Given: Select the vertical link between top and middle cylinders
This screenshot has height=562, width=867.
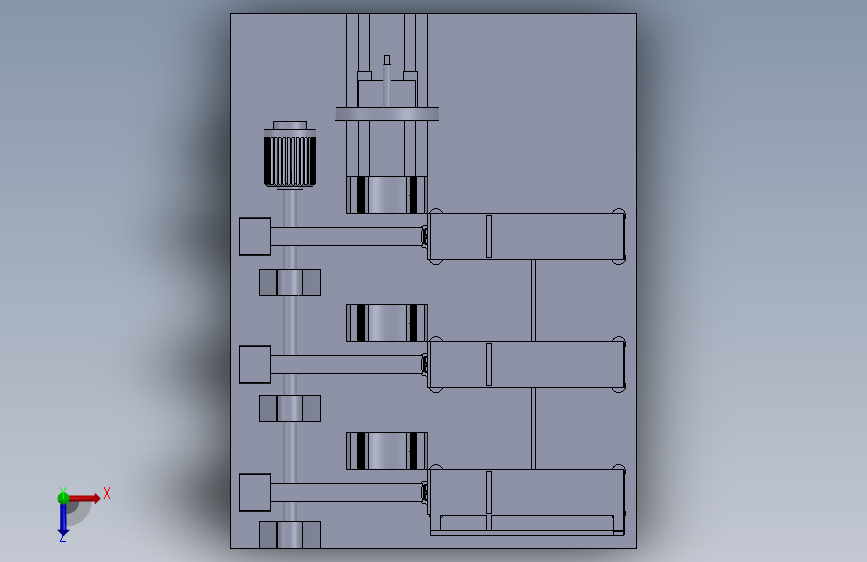Looking at the screenshot, I should [533, 300].
